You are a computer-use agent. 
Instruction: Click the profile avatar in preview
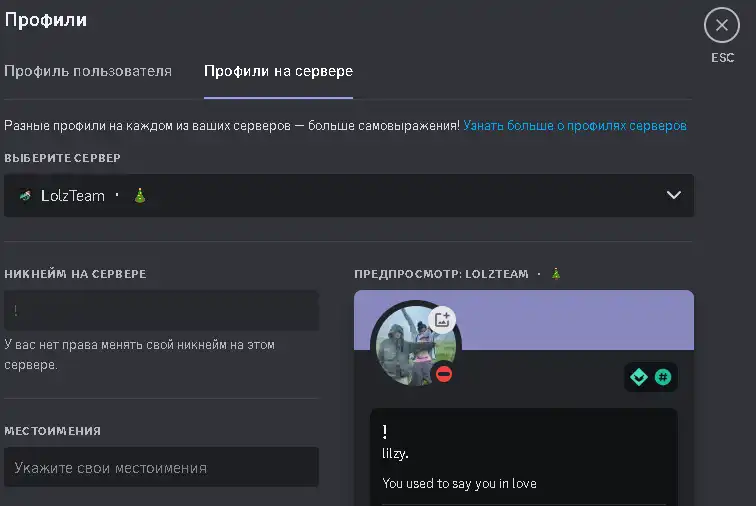416,345
